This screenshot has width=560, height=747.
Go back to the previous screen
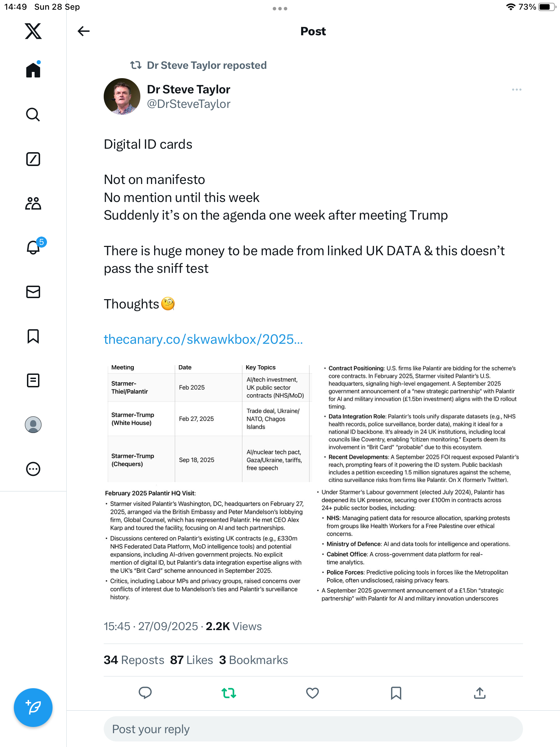84,31
